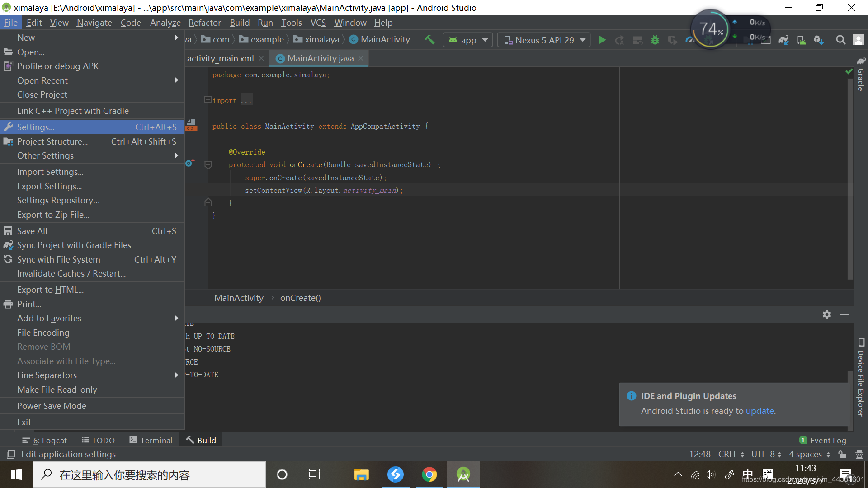Viewport: 868px width, 488px height.
Task: Open the Event Log button
Action: pyautogui.click(x=823, y=440)
